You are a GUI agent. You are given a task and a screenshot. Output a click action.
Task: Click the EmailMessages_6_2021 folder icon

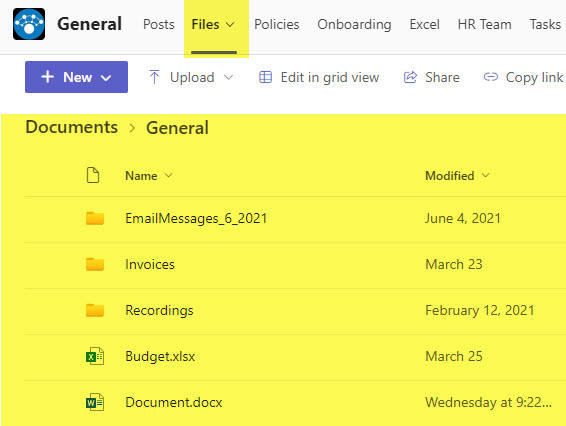pyautogui.click(x=95, y=218)
